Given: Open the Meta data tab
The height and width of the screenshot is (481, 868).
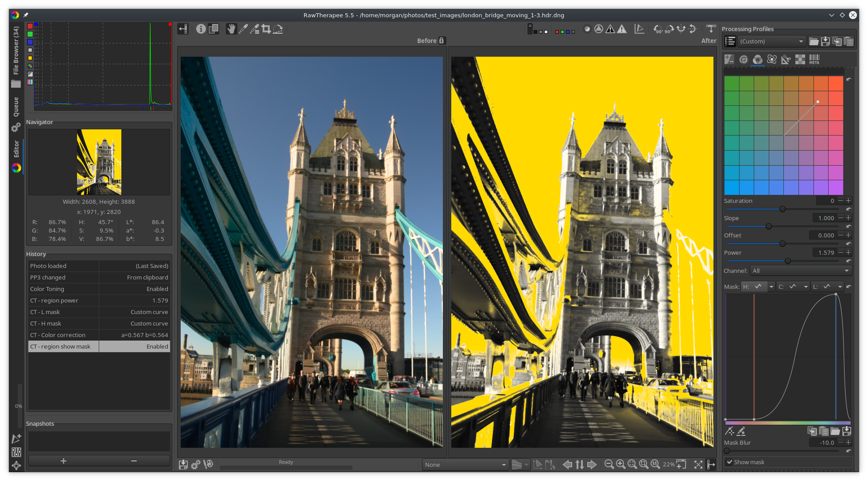Looking at the screenshot, I should (x=814, y=59).
